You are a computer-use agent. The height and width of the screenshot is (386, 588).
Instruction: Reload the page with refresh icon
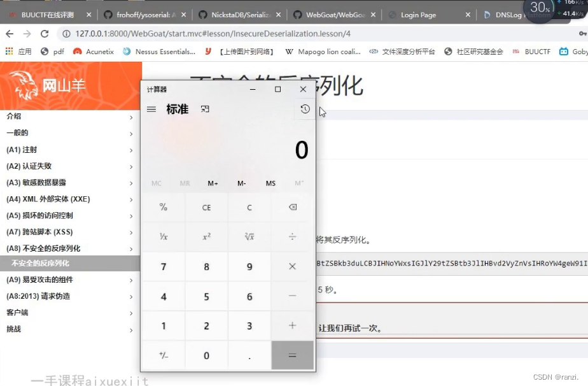(x=45, y=34)
